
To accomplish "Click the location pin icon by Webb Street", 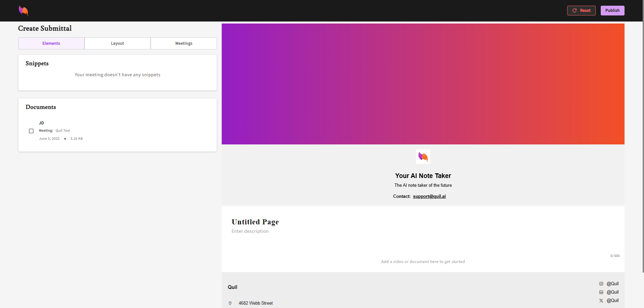I will click(x=230, y=303).
